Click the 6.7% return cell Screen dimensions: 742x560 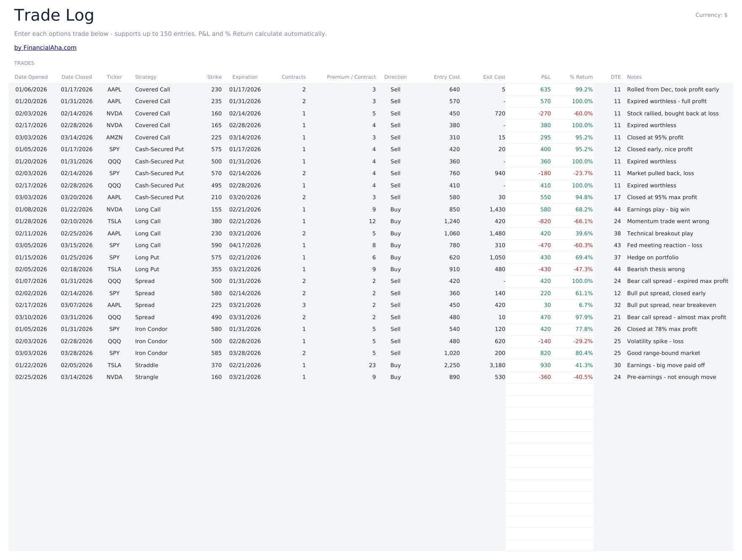(x=586, y=305)
